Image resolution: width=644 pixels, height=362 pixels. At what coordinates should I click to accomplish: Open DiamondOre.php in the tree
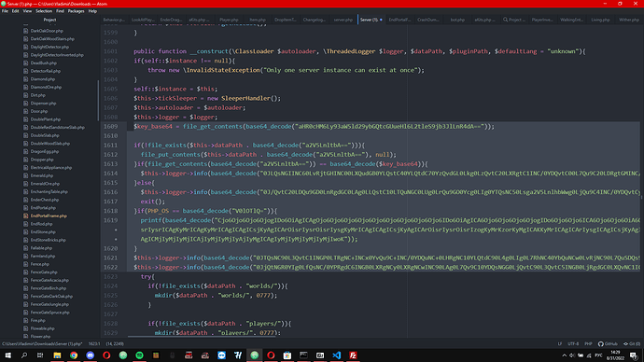tap(46, 87)
